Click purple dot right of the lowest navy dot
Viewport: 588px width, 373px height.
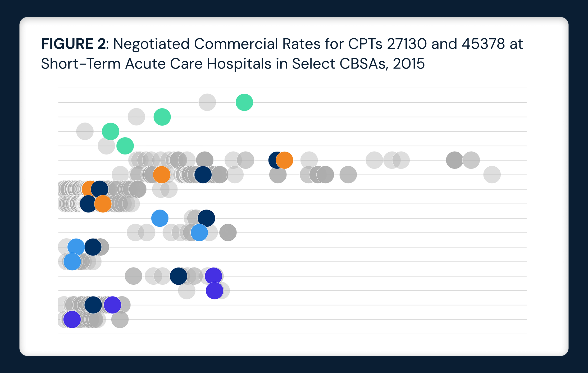pos(113,305)
